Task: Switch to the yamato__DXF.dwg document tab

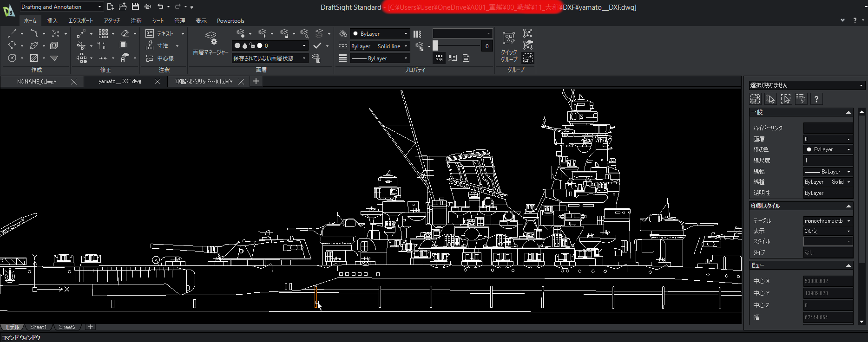Action: (120, 81)
